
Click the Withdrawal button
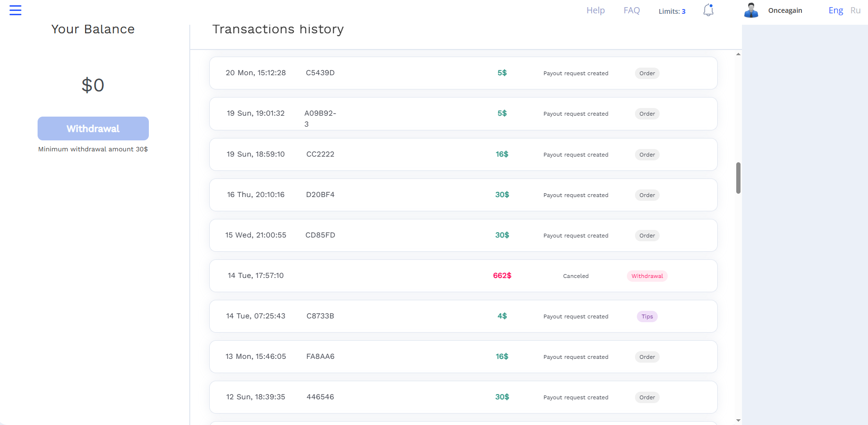[x=93, y=128]
